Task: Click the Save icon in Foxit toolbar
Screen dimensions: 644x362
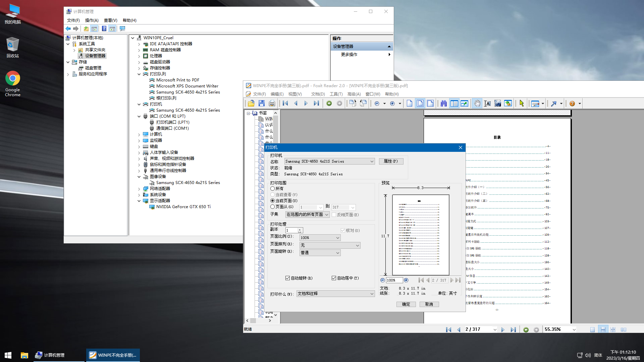Action: coord(262,104)
